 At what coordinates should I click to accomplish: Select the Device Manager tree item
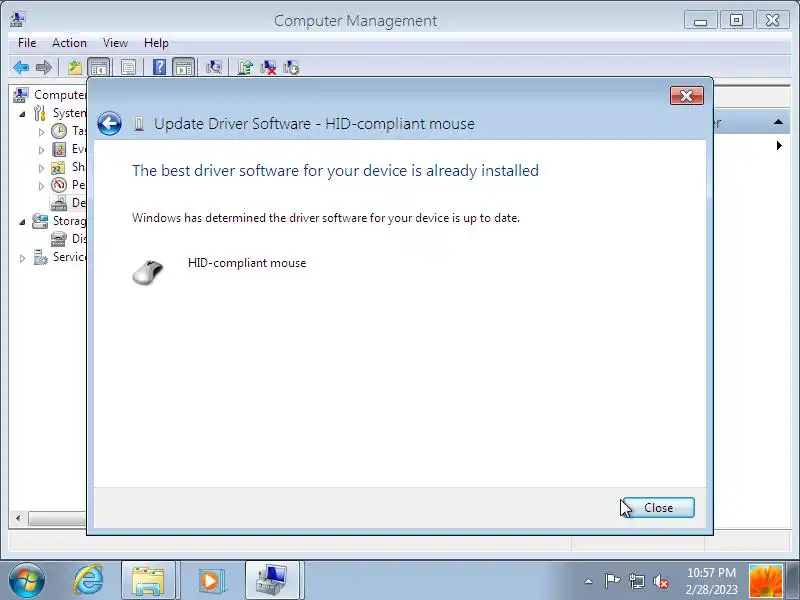[x=68, y=203]
